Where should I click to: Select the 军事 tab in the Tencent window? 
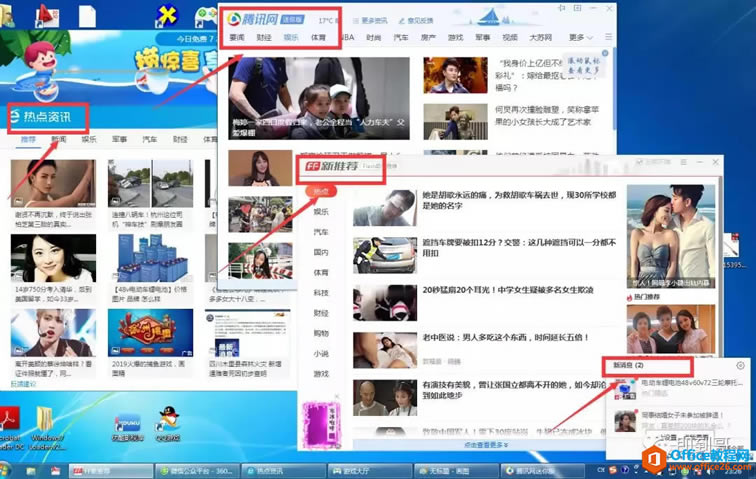coord(483,38)
